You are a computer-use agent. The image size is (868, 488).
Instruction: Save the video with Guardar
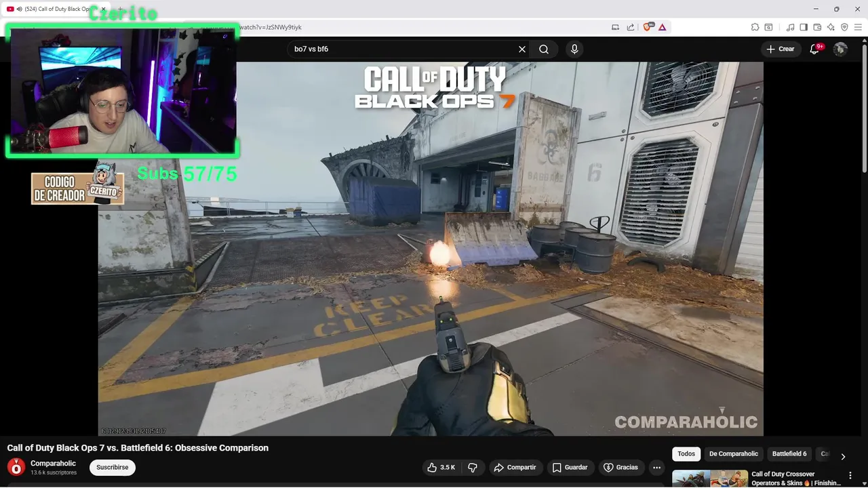(x=570, y=468)
